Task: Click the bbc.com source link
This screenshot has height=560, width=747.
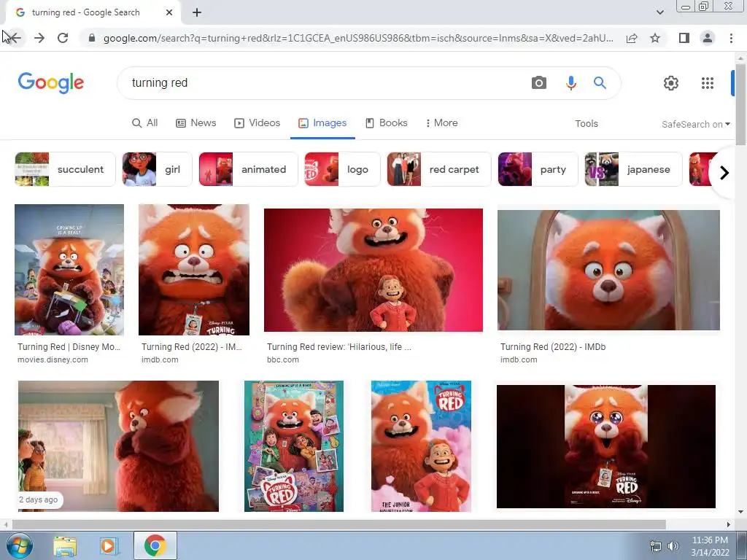Action: [x=283, y=359]
